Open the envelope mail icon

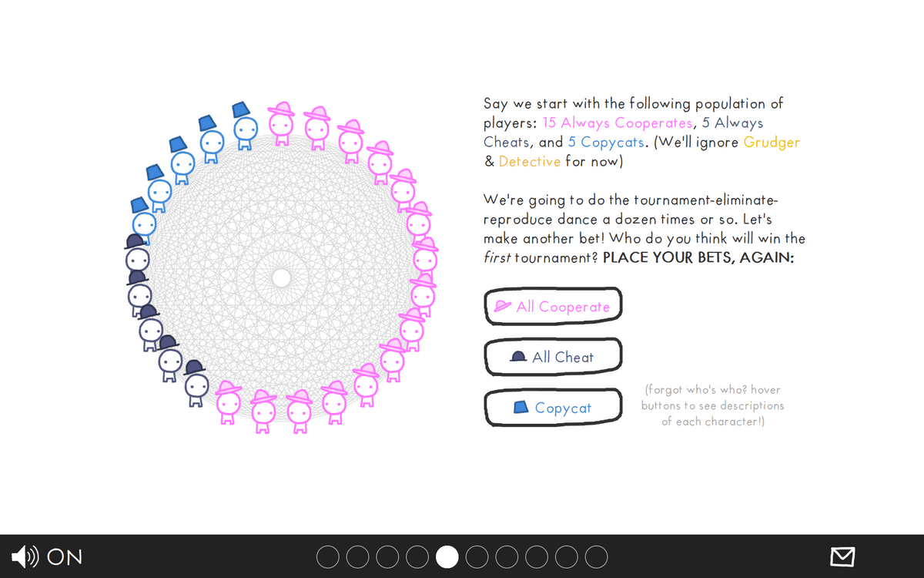(x=842, y=556)
